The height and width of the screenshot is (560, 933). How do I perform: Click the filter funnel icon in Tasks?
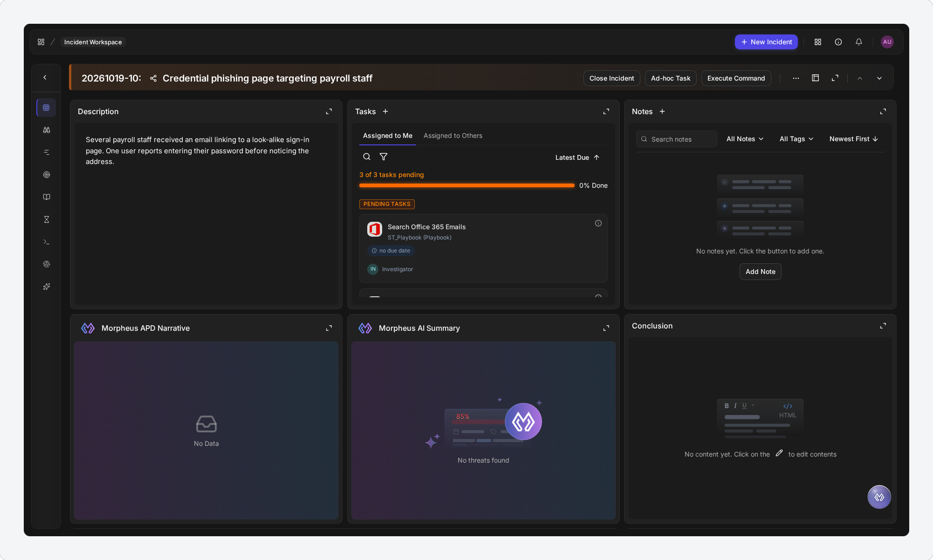tap(384, 157)
